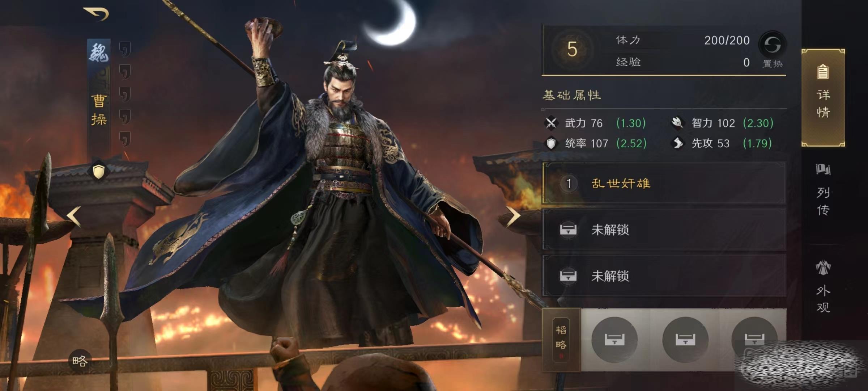Open the 外观 appearance tab

(x=823, y=286)
